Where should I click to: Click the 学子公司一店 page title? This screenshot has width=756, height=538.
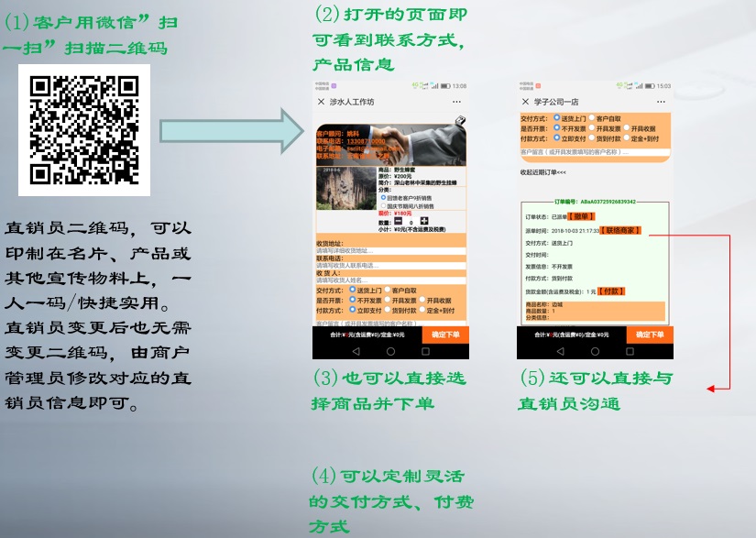[556, 102]
